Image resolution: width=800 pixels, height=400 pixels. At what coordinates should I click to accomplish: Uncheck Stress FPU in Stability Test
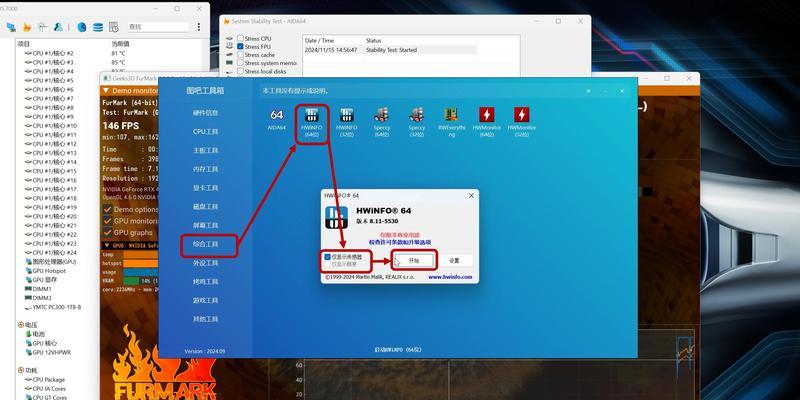[x=240, y=46]
